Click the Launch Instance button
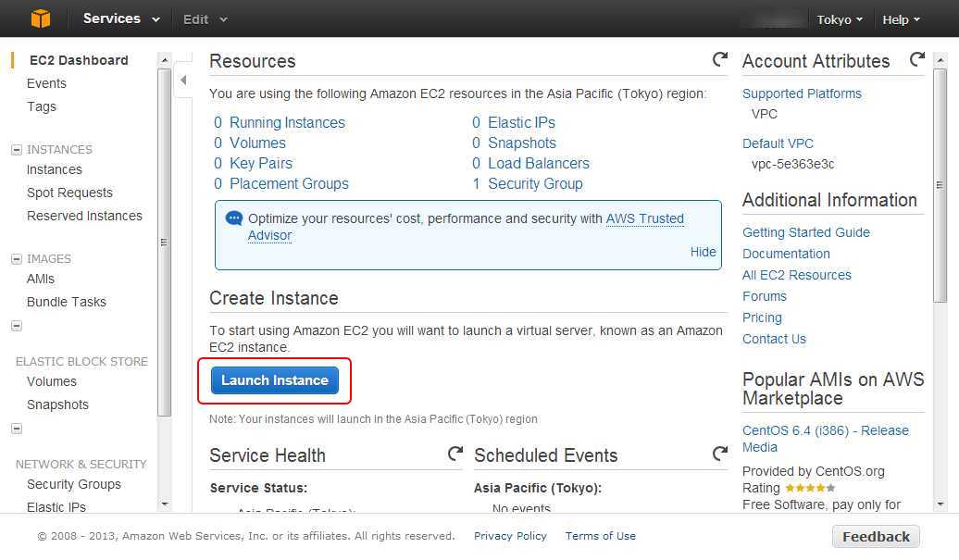This screenshot has width=959, height=560. [275, 380]
